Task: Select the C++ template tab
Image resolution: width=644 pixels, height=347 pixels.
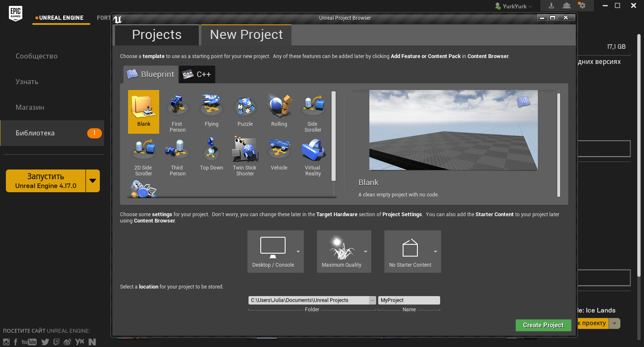Action: (197, 74)
